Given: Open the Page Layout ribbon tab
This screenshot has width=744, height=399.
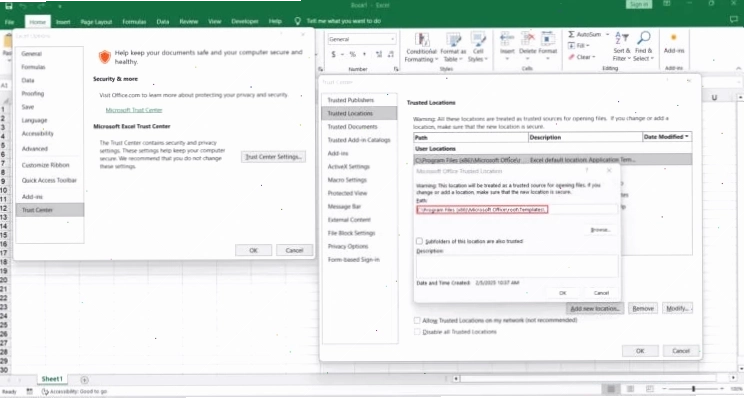Looking at the screenshot, I should coord(96,21).
